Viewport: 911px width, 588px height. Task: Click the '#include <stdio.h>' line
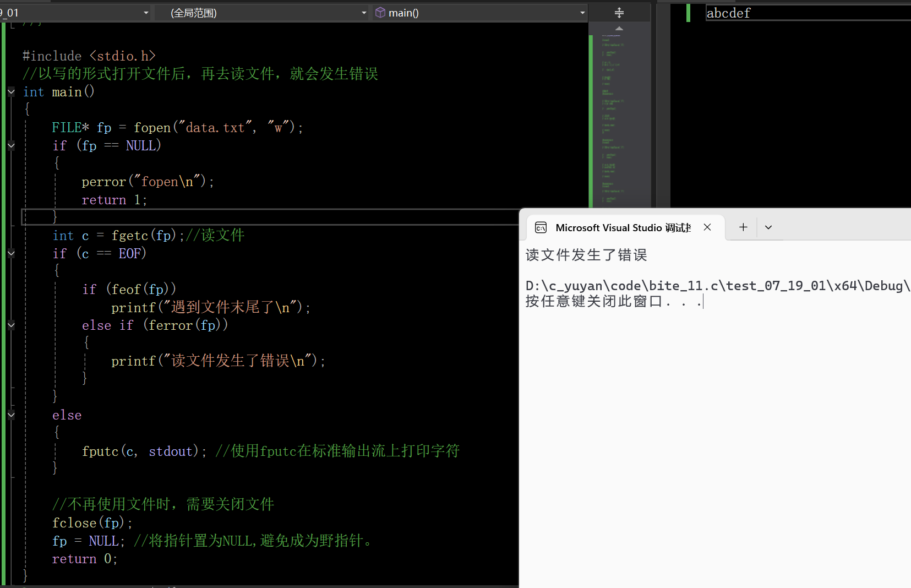pyautogui.click(x=89, y=56)
